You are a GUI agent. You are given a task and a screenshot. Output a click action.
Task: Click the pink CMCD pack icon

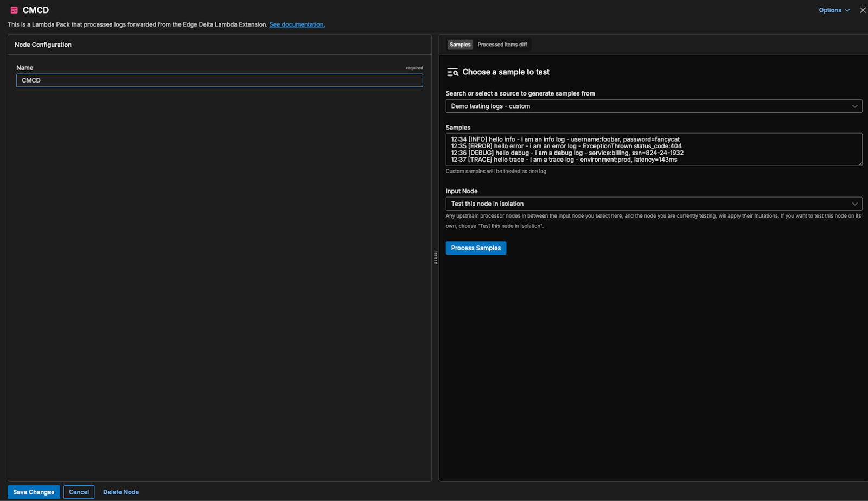click(x=14, y=10)
